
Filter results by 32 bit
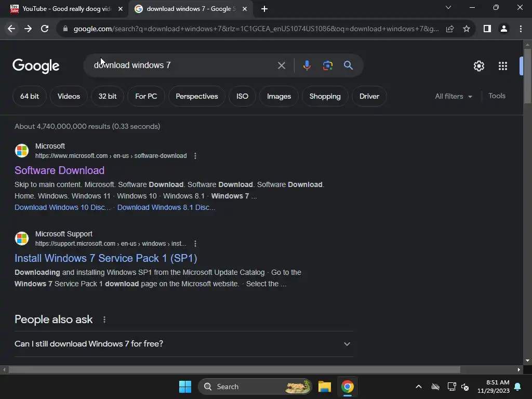click(x=108, y=96)
